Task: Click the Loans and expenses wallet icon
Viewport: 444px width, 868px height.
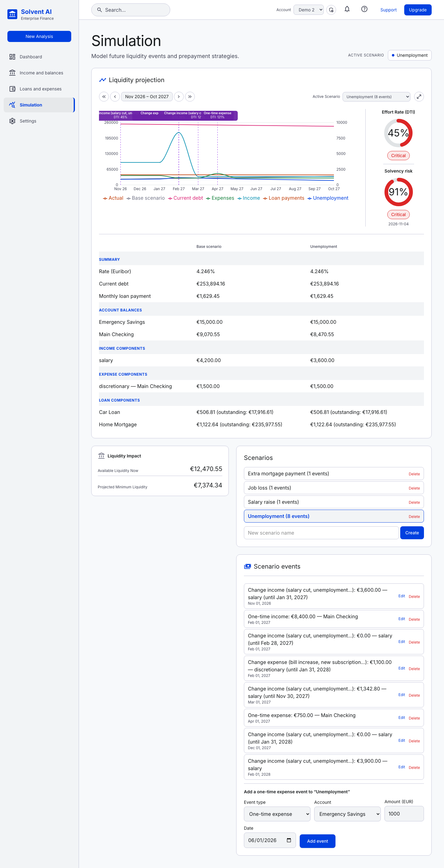Action: tap(12, 89)
